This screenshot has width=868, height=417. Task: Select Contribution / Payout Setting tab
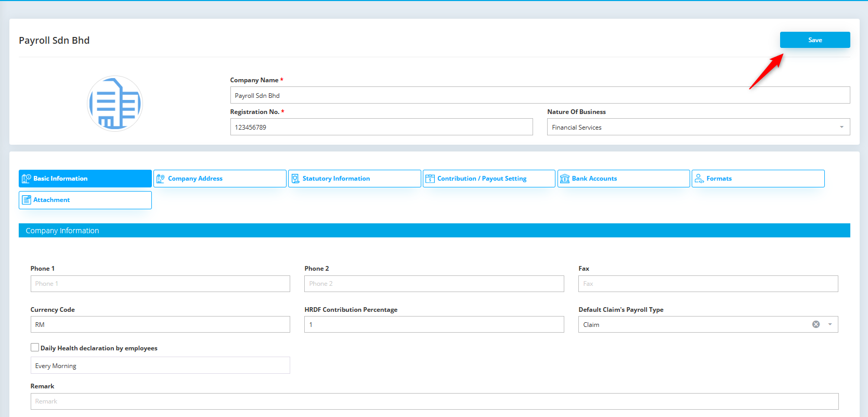pos(489,179)
